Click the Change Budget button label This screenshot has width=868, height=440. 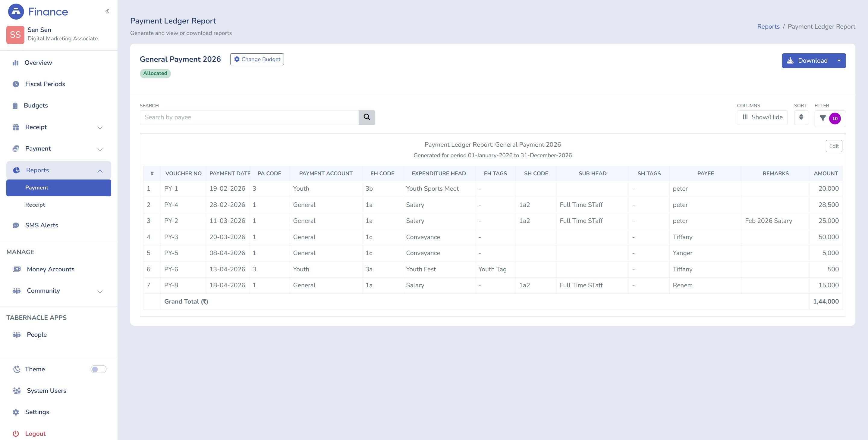click(x=260, y=59)
